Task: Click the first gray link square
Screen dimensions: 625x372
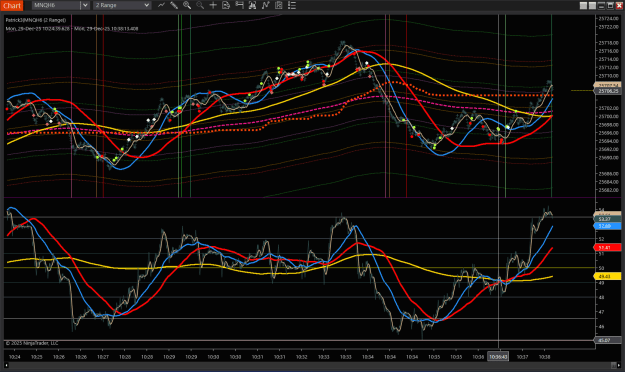Action: pyautogui.click(x=583, y=5)
